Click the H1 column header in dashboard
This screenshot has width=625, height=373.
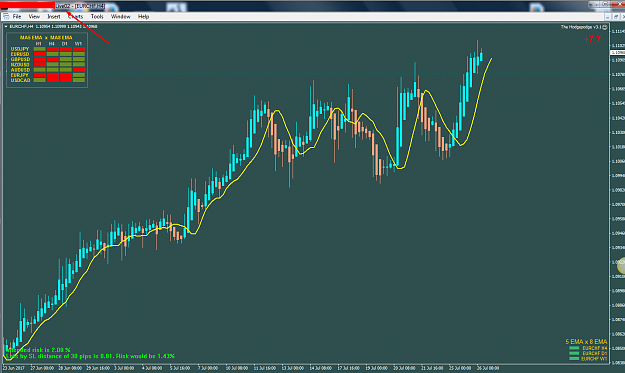coord(39,43)
